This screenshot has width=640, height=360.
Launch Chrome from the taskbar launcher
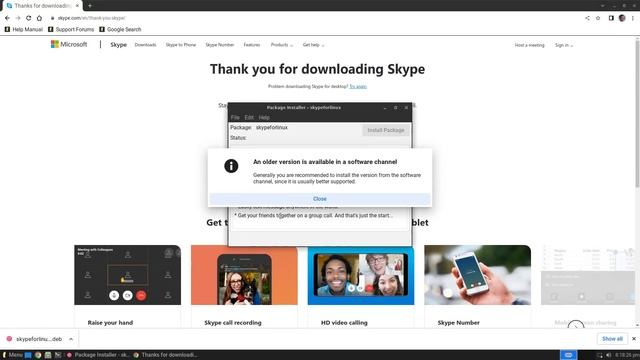(x=38, y=355)
